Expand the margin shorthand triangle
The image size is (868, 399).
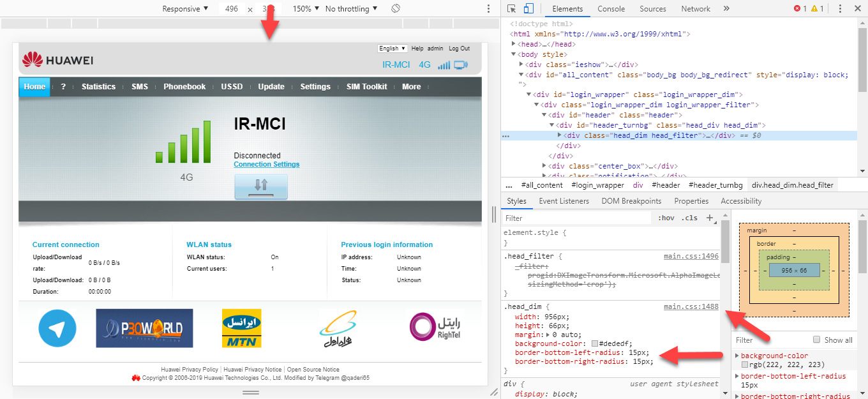546,335
